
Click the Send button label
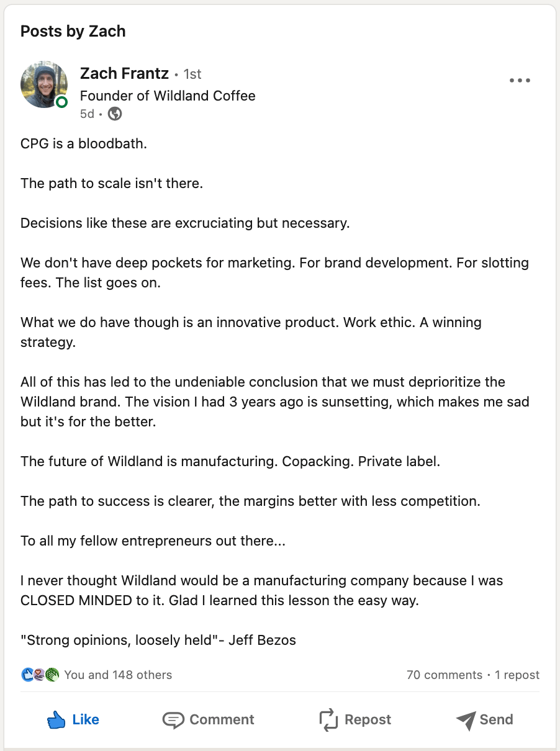coord(497,720)
